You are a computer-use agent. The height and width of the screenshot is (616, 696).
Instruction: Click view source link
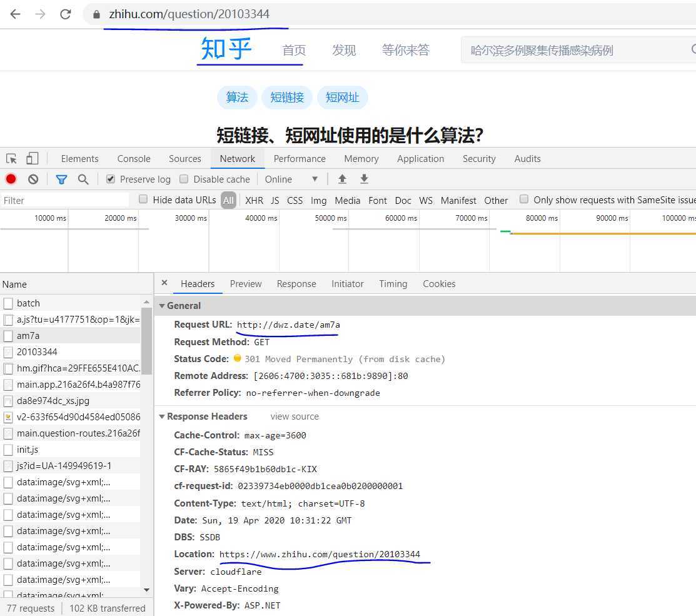coord(295,417)
